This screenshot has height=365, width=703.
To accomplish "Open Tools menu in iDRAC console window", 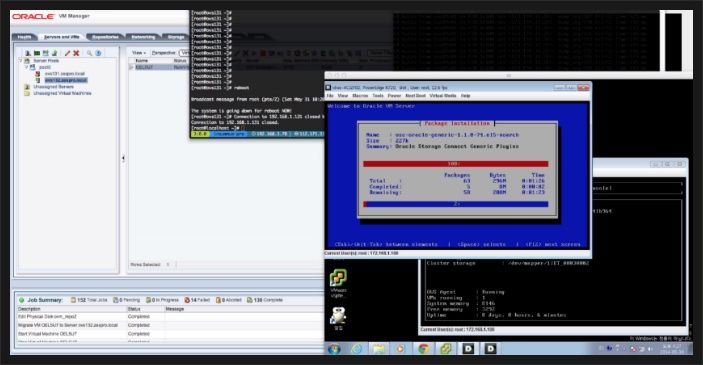I will tap(378, 96).
